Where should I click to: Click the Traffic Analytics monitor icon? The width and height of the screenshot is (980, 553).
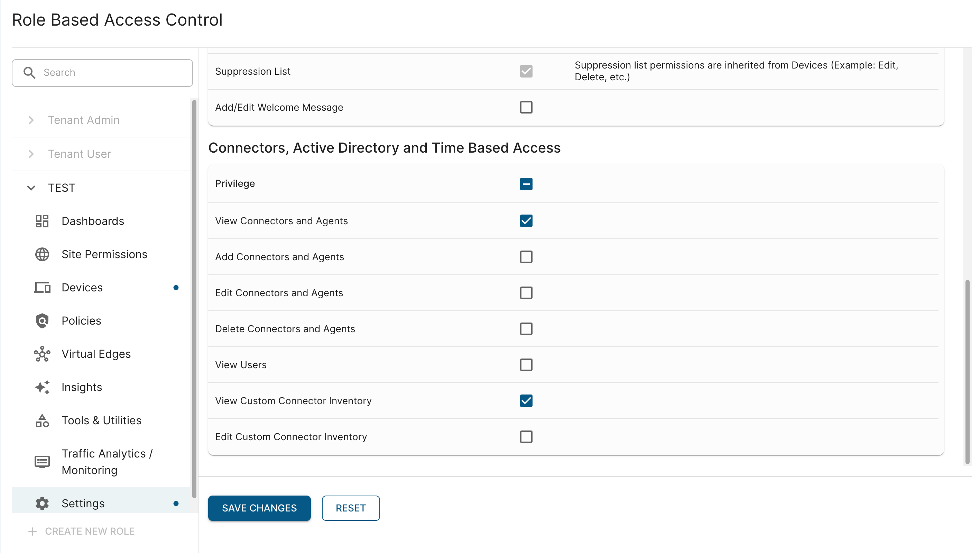[x=42, y=462]
